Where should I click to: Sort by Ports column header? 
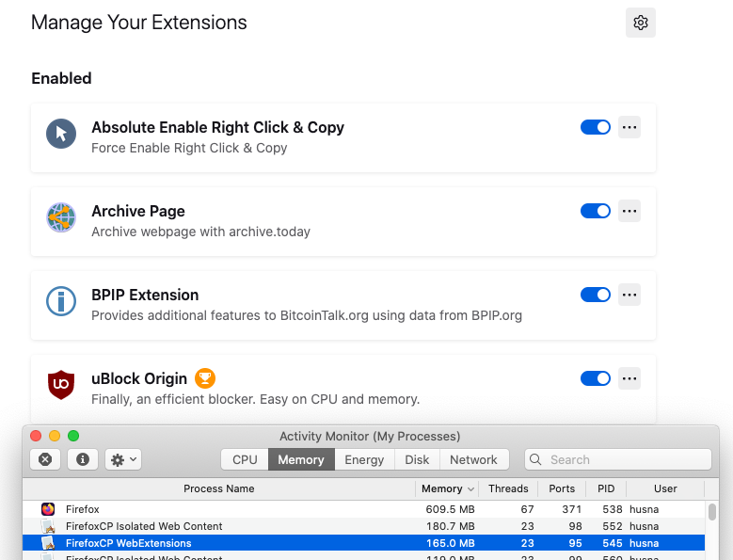coord(562,488)
